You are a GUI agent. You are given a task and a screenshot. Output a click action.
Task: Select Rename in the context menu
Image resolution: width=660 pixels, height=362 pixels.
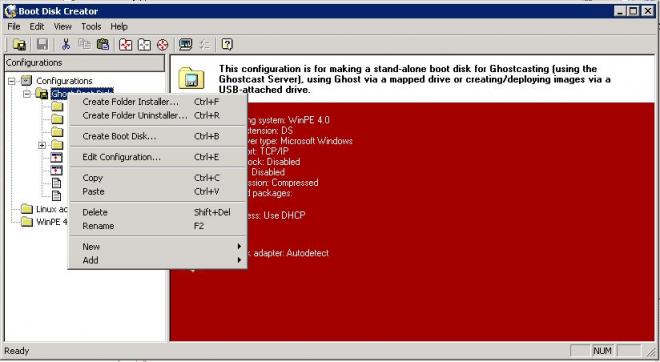tap(157, 226)
